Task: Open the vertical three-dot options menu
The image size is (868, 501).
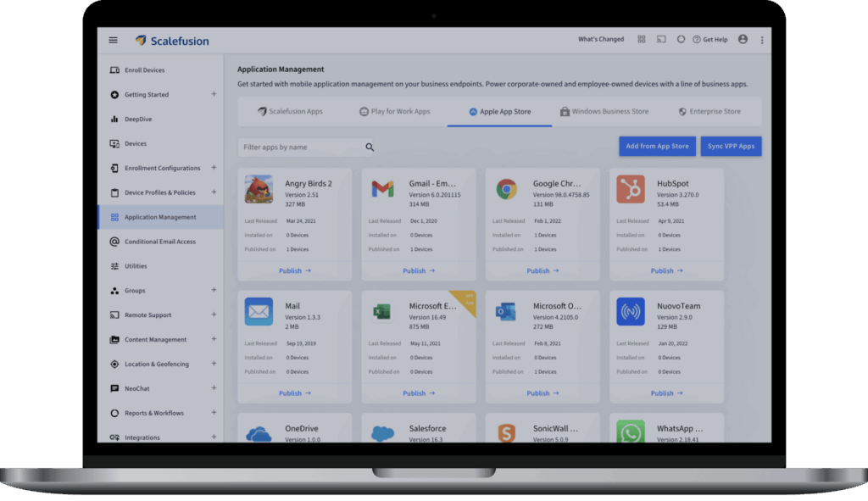Action: 762,40
